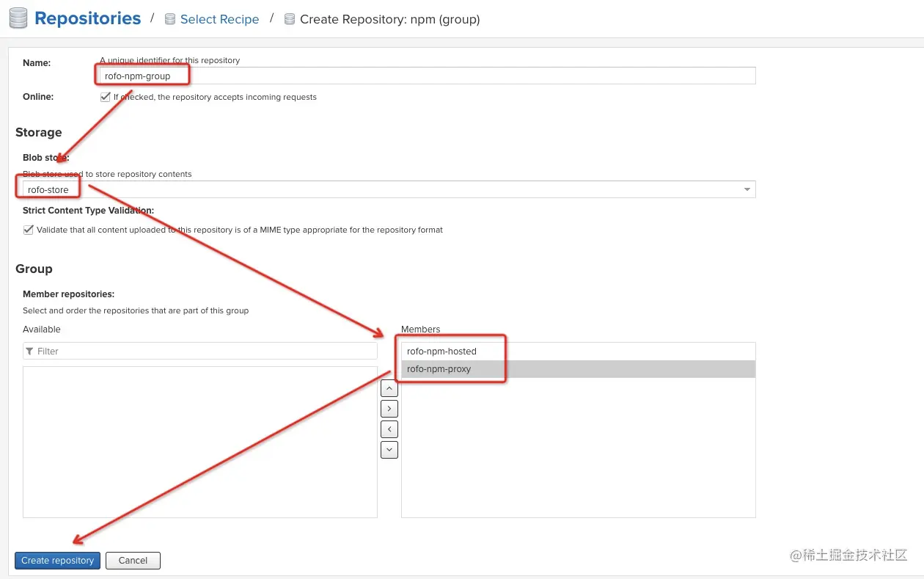The height and width of the screenshot is (579, 924).
Task: Move selected member down with arrow button
Action: coord(389,450)
